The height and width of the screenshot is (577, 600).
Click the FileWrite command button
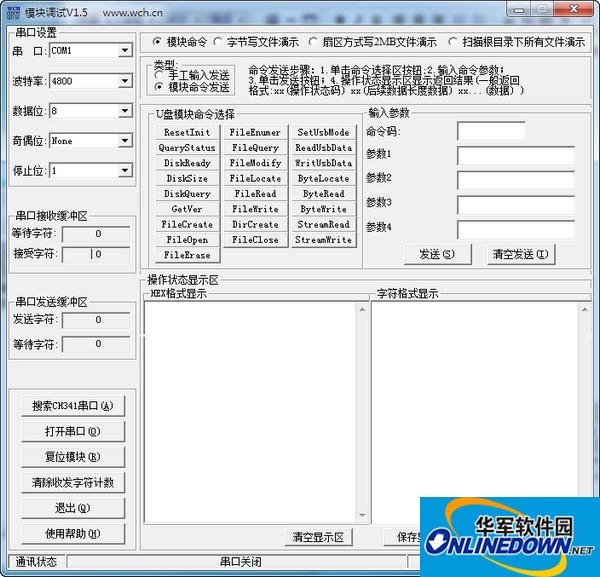(255, 209)
